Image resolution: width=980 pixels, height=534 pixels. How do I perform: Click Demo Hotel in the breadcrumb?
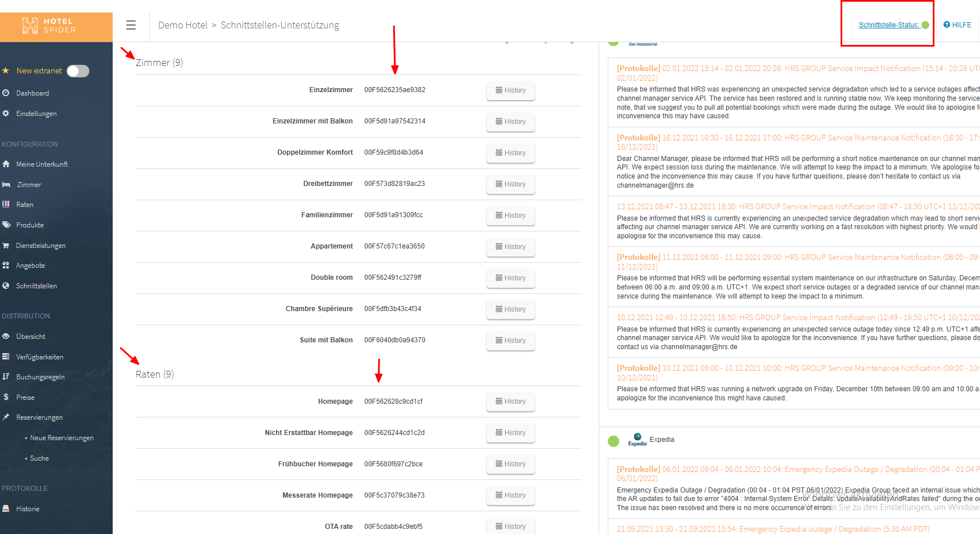coord(183,25)
